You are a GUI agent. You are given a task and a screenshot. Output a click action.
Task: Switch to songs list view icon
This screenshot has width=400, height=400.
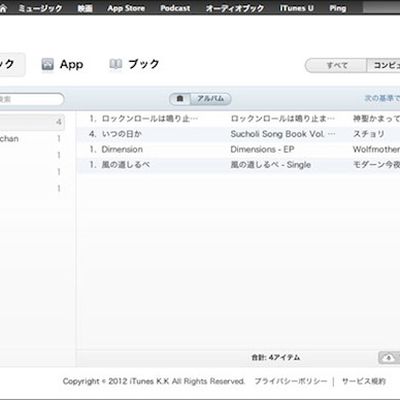coord(180,99)
